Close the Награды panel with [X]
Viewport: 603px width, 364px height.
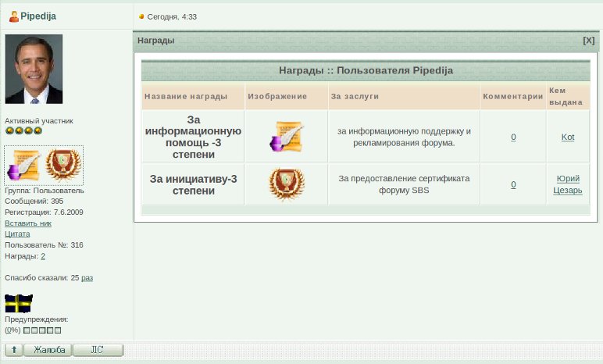pos(588,41)
